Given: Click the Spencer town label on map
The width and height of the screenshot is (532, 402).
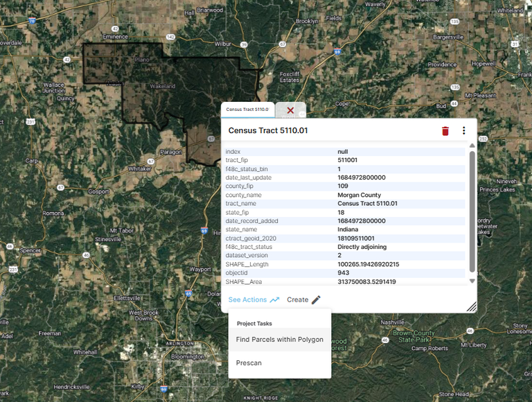Looking at the screenshot, I should click(30, 250).
